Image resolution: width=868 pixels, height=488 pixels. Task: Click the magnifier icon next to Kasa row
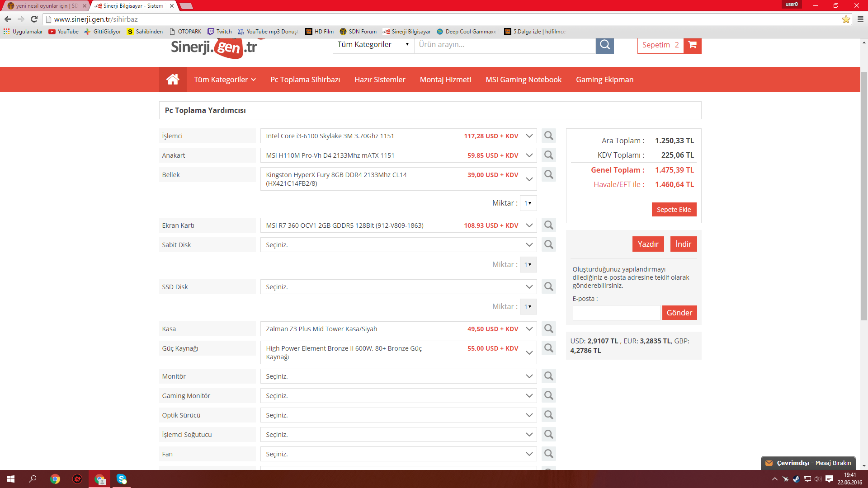548,329
